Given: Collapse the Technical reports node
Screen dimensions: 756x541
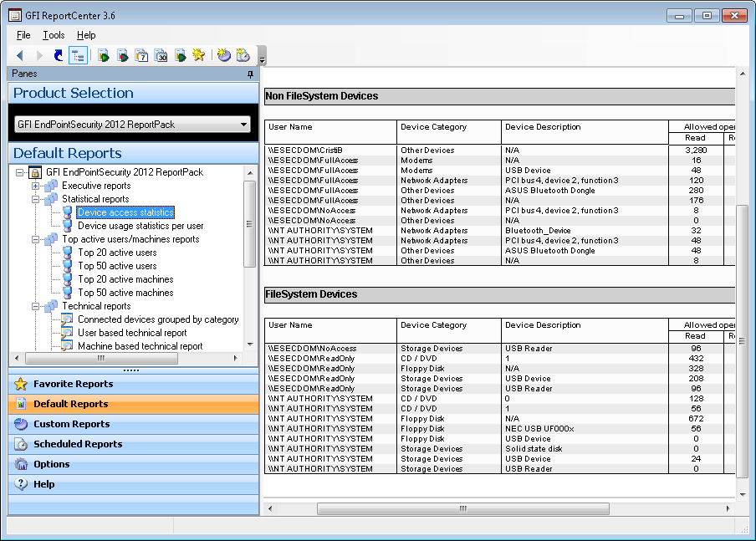Looking at the screenshot, I should pos(36,306).
